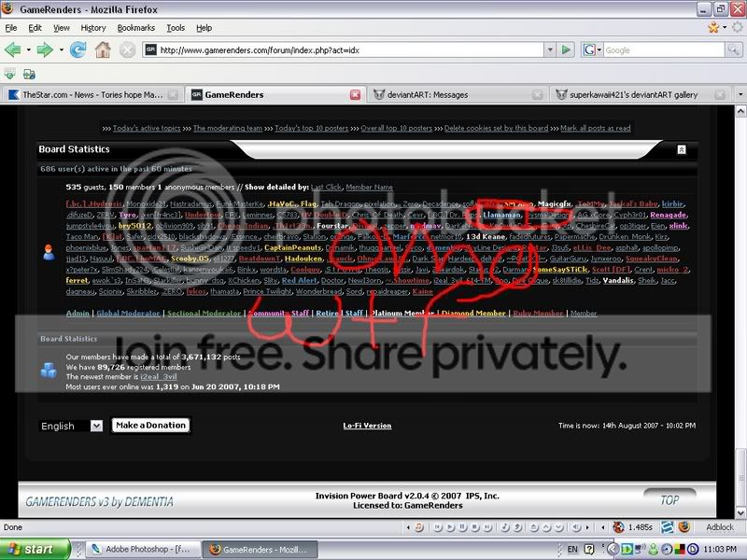Click Delete cookies set by this board
Image resolution: width=747 pixels, height=560 pixels.
pos(496,128)
